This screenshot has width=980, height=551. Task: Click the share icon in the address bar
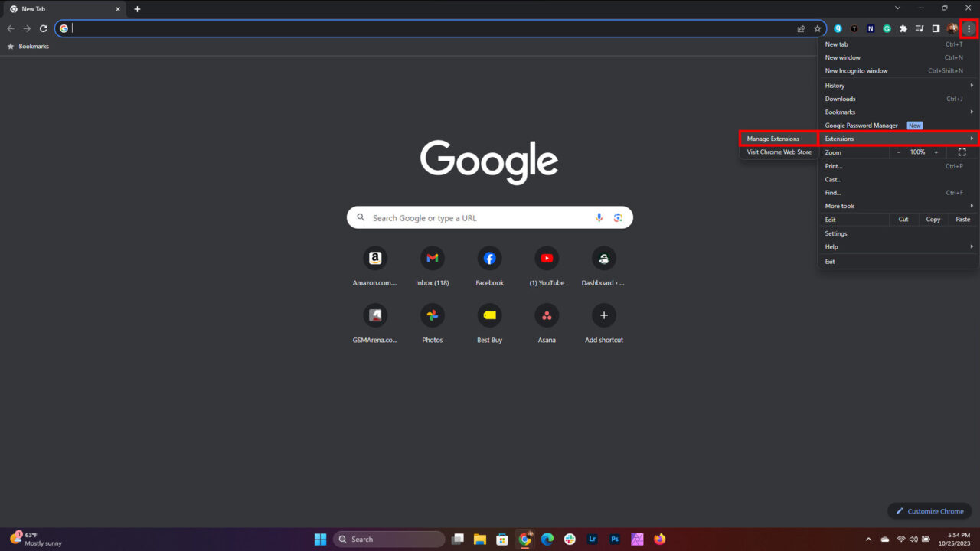pos(801,28)
